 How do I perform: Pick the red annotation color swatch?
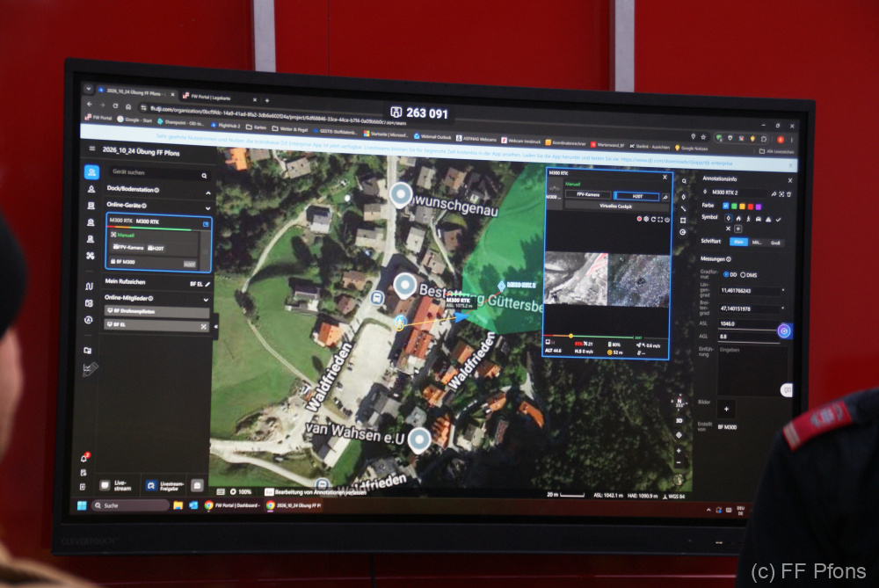click(750, 207)
